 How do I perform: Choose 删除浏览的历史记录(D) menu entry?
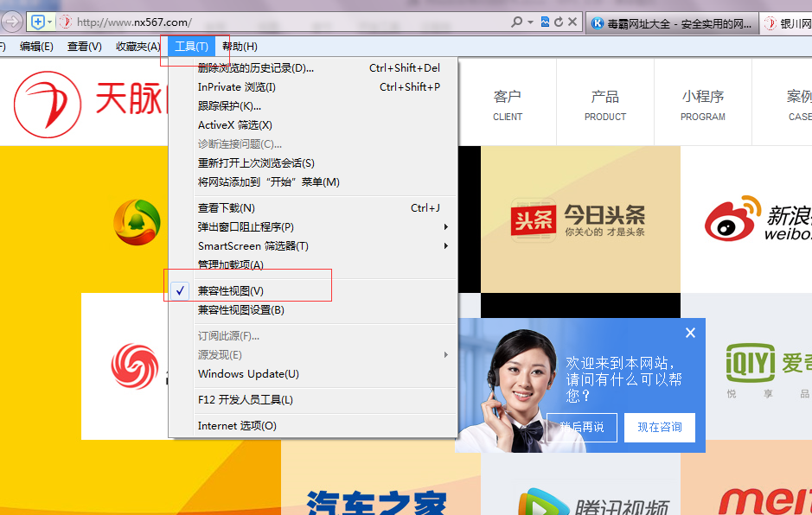256,68
